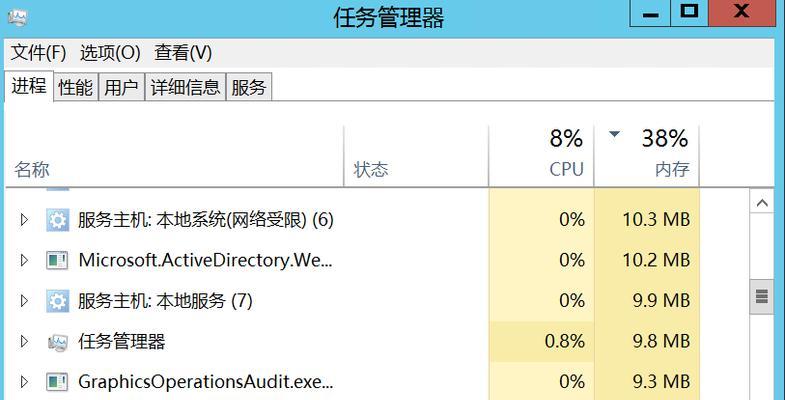Image resolution: width=785 pixels, height=400 pixels.
Task: Switch to the 性能 tab
Action: coord(76,88)
